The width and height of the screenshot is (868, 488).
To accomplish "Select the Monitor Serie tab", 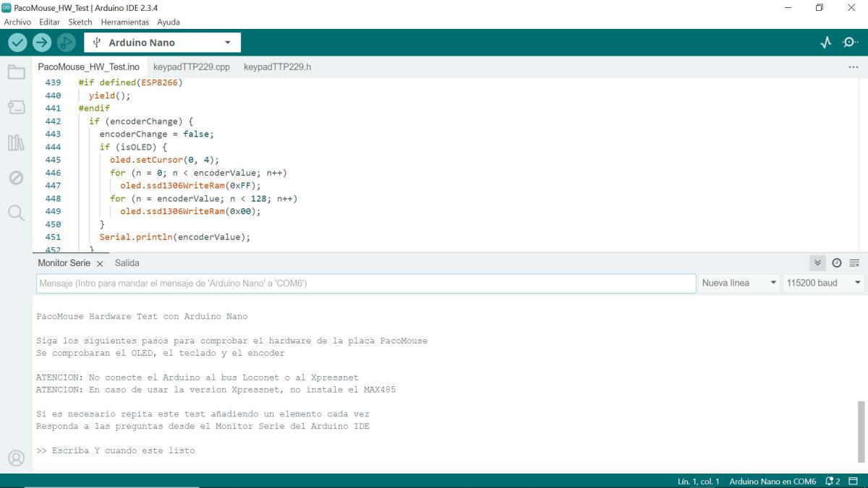I will [x=64, y=263].
